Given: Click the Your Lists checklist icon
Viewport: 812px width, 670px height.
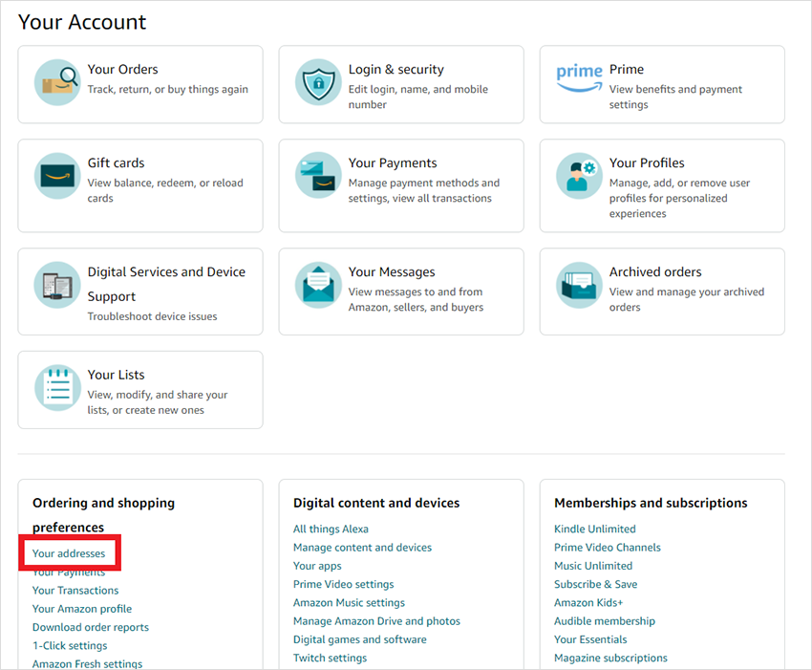Looking at the screenshot, I should [57, 388].
